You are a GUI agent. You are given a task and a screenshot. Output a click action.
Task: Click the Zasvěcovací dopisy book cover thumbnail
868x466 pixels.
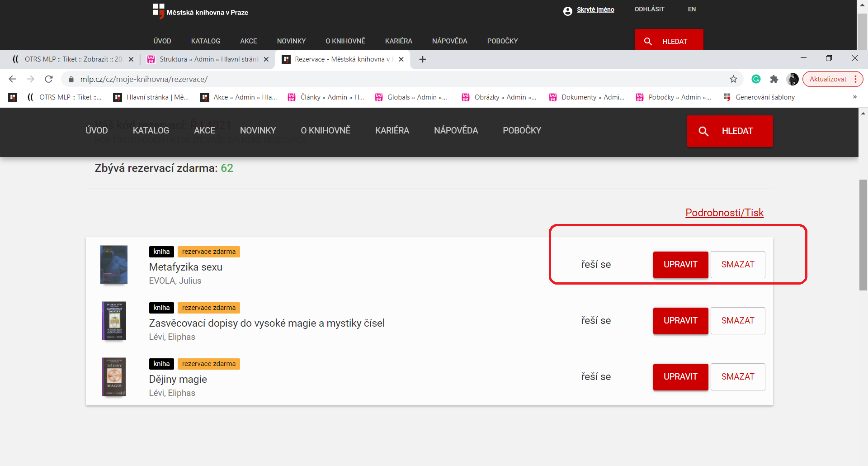click(114, 321)
